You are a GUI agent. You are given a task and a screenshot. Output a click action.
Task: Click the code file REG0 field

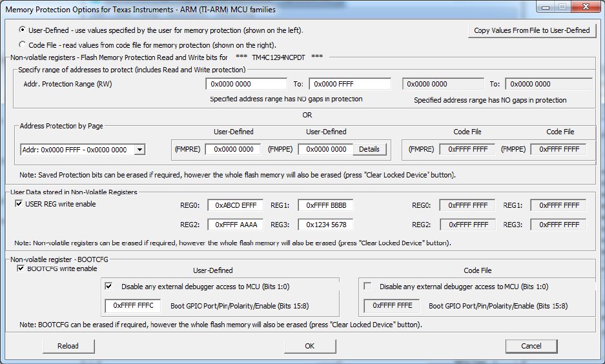pyautogui.click(x=467, y=205)
